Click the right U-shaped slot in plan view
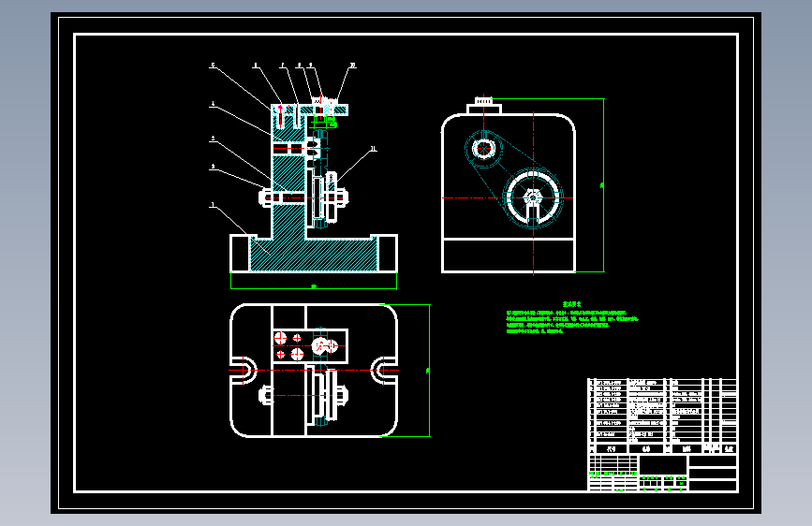The image size is (812, 526). 384,371
